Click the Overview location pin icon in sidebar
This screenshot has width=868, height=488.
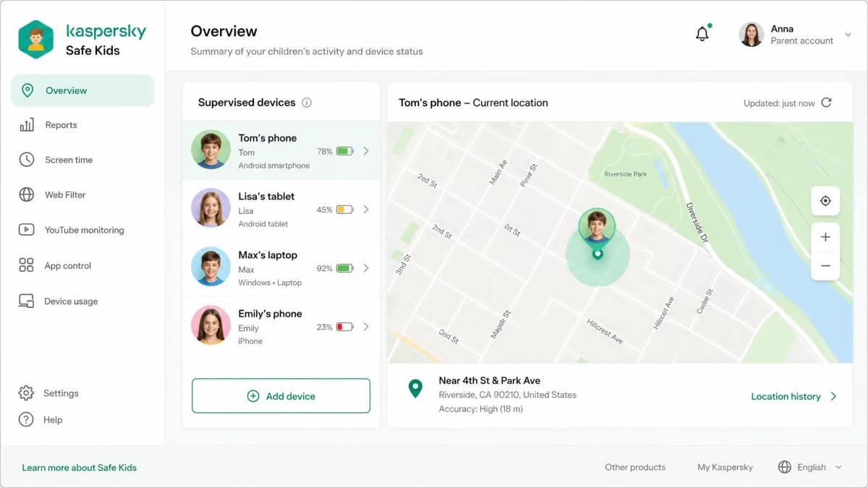[27, 90]
